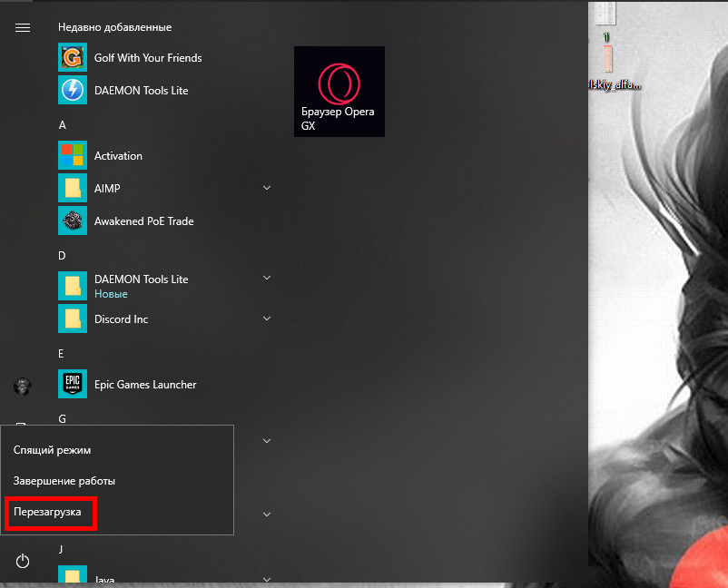Image resolution: width=728 pixels, height=588 pixels.
Task: Open the Java folder entry
Action: [x=106, y=578]
